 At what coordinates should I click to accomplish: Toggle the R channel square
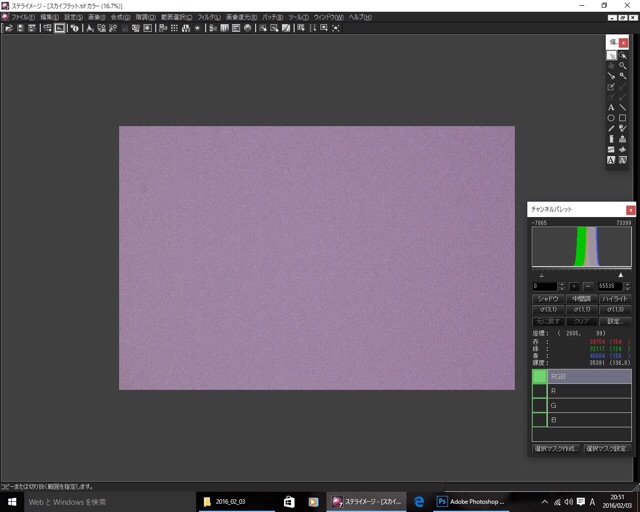[539, 391]
